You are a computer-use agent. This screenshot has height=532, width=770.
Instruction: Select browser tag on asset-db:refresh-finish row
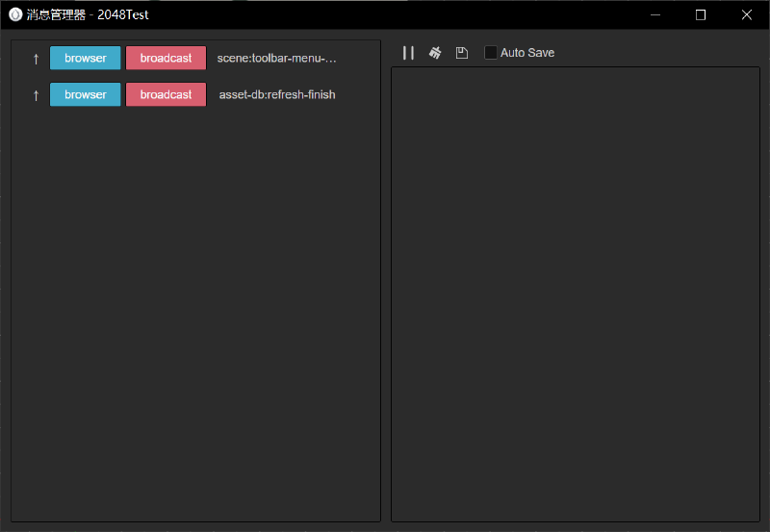[x=85, y=94]
